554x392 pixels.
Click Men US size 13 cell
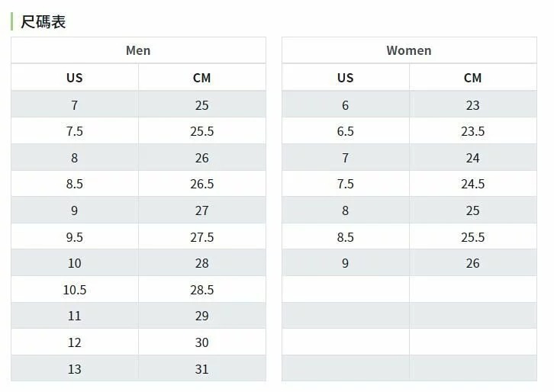tap(74, 369)
